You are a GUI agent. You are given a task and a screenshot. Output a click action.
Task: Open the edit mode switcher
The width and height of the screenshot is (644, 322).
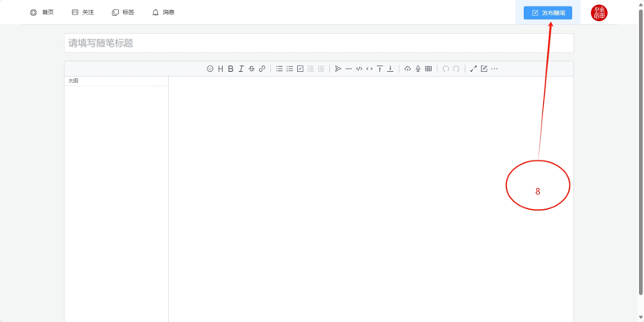pyautogui.click(x=484, y=69)
